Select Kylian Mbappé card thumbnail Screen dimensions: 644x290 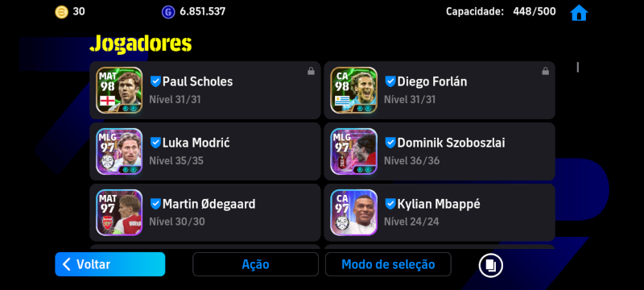tap(353, 213)
